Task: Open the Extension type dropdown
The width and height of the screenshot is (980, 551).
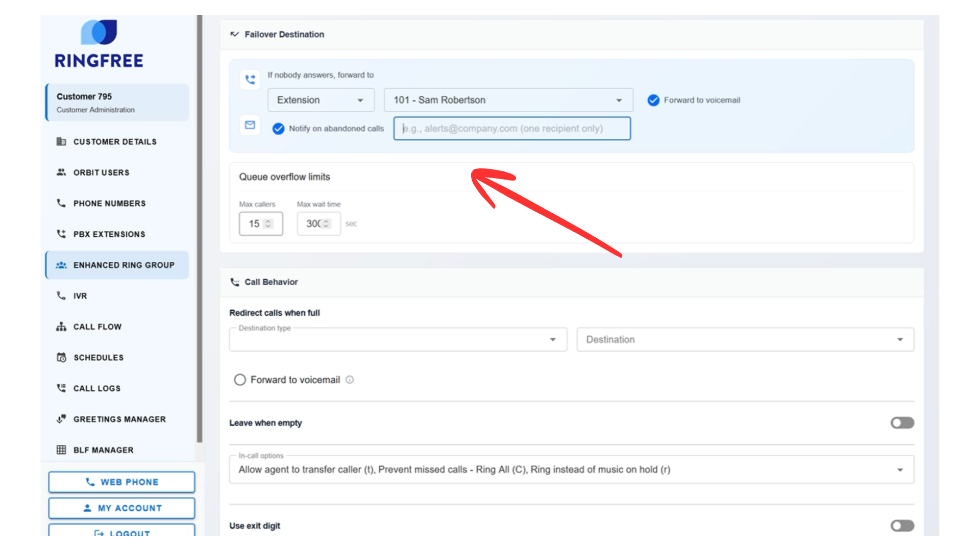Action: 321,100
